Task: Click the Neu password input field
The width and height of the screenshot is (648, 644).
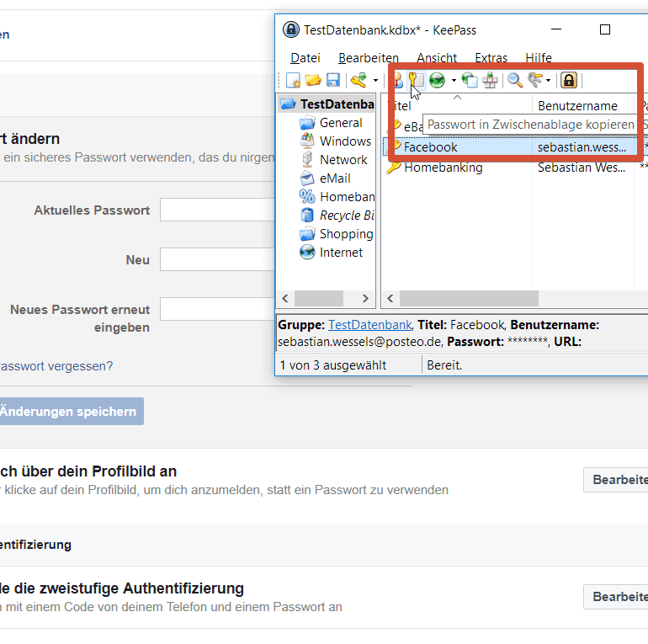Action: (x=217, y=259)
